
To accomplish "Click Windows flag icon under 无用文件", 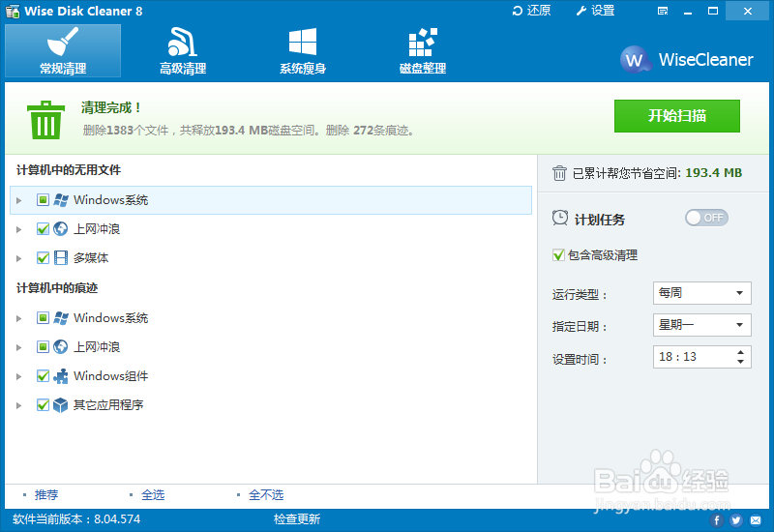I will [61, 200].
